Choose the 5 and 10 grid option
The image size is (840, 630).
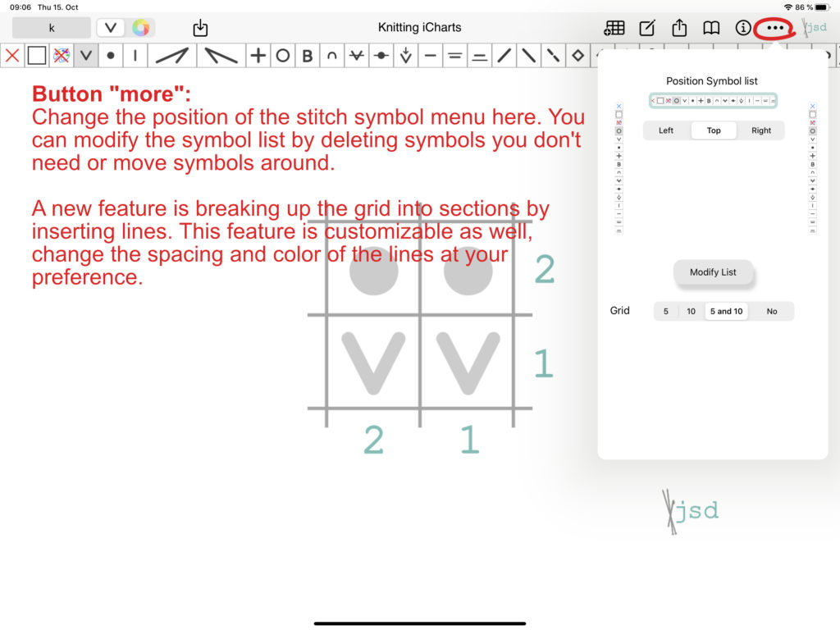pyautogui.click(x=727, y=311)
